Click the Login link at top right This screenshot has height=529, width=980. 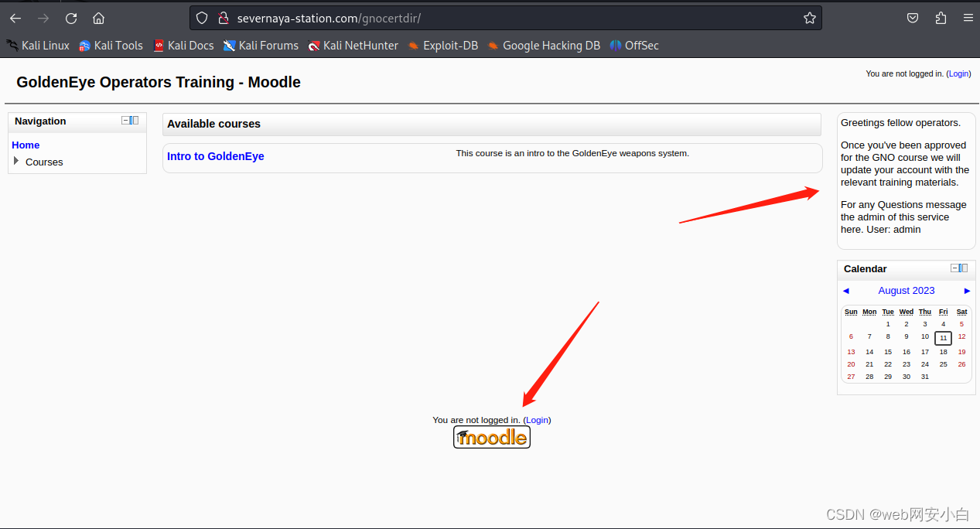(x=958, y=73)
